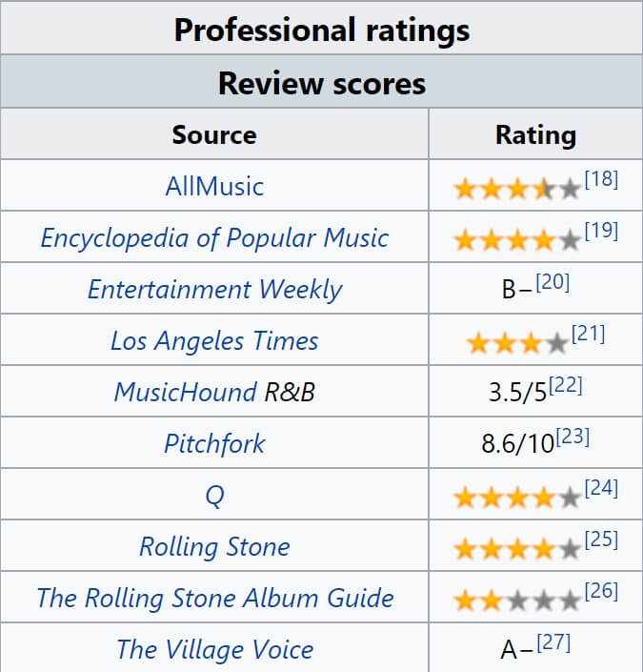643x672 pixels.
Task: Open Encyclopedia of Popular Music link
Action: tap(214, 237)
